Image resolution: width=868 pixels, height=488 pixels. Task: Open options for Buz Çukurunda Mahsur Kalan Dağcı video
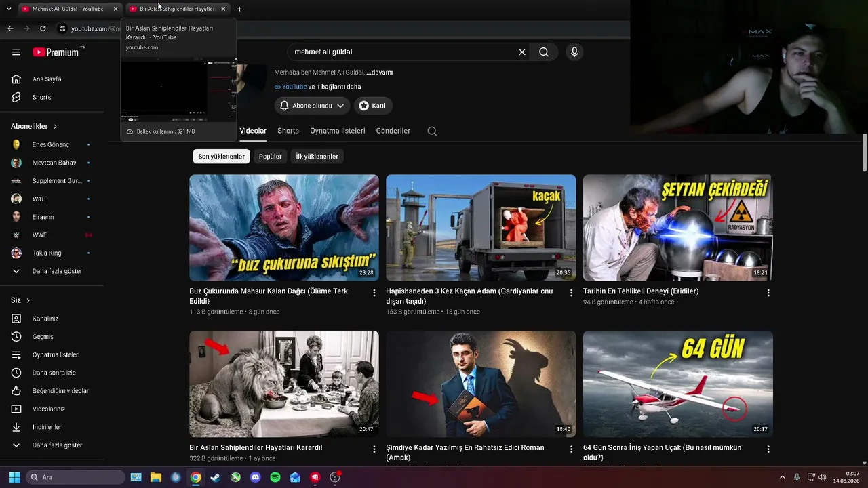coord(374,293)
